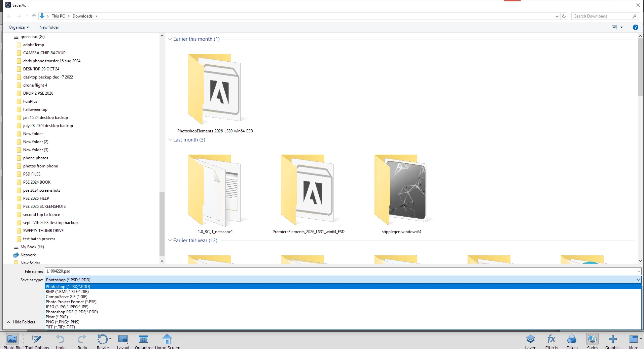Viewport: 644px width, 349px height.
Task: Click the Rotate icon
Action: 102,339
